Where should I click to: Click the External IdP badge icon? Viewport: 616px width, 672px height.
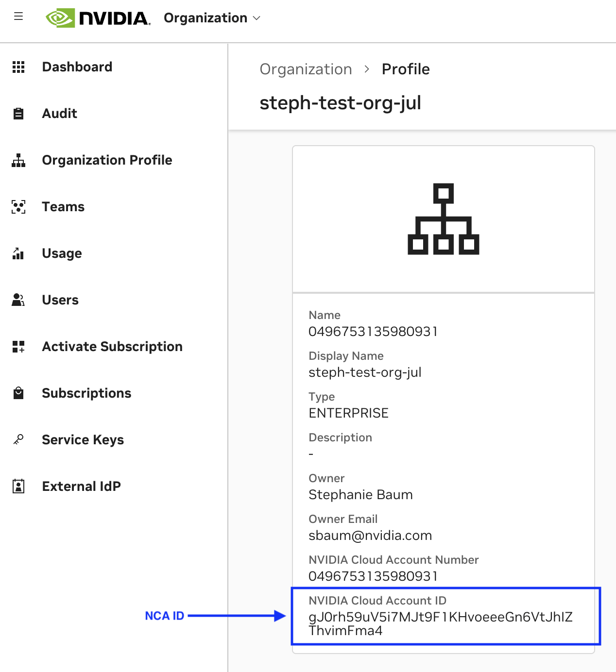click(x=18, y=487)
